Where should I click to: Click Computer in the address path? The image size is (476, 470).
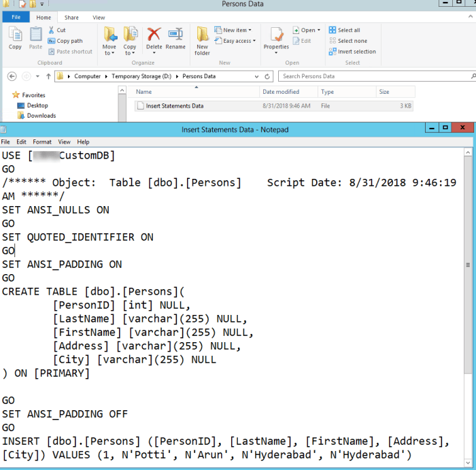tap(88, 76)
